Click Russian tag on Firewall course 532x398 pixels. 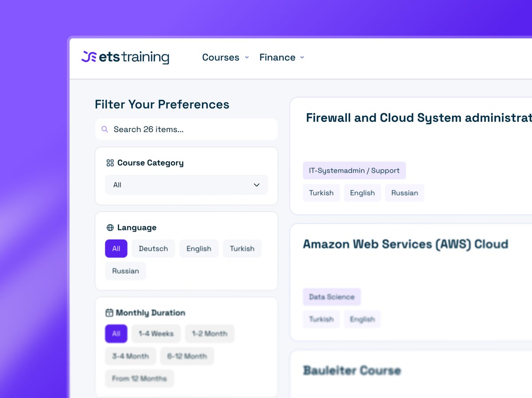(x=405, y=193)
